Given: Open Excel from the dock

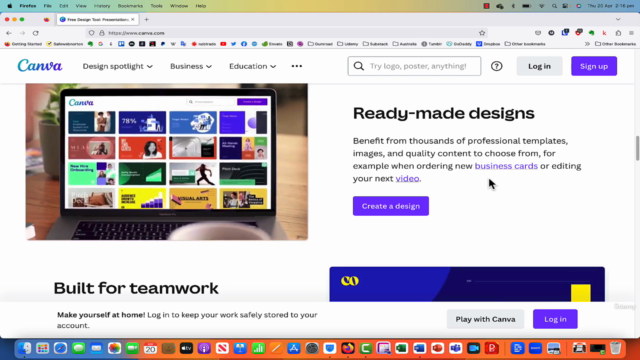Looking at the screenshot, I should tap(402, 348).
